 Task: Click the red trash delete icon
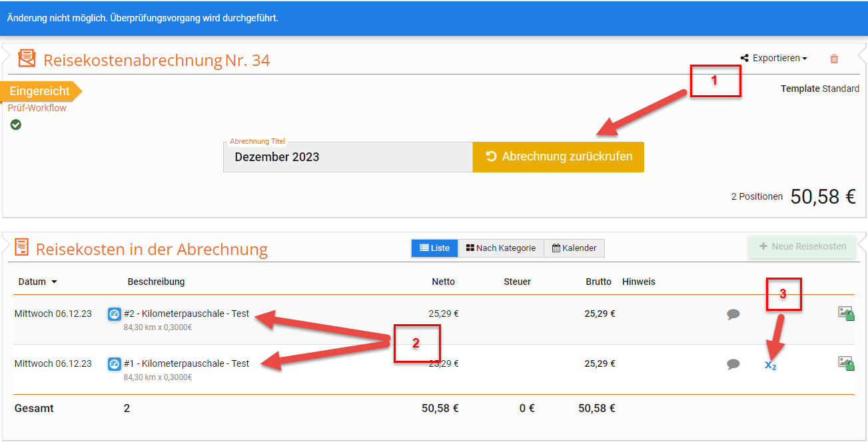click(x=834, y=59)
